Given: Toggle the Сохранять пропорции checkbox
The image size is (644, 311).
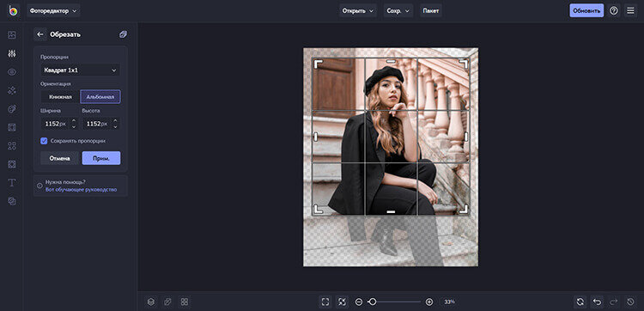Looking at the screenshot, I should [x=44, y=141].
